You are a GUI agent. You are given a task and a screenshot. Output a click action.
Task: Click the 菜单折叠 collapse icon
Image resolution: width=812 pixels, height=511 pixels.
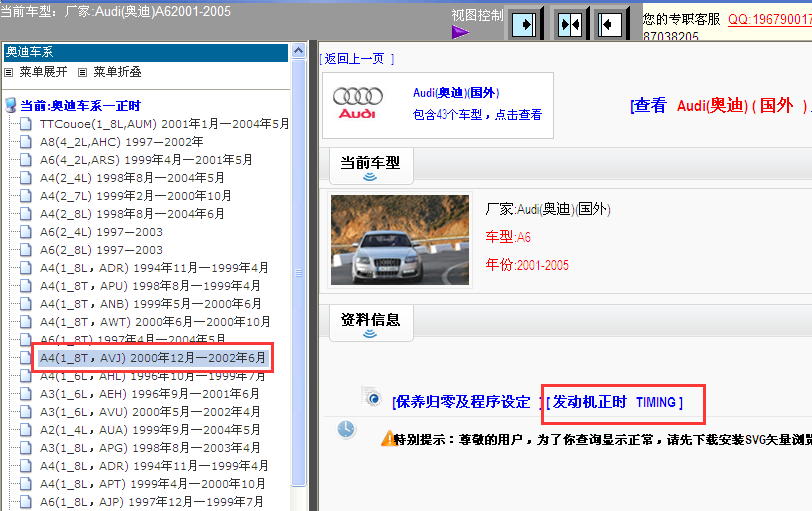pos(82,72)
